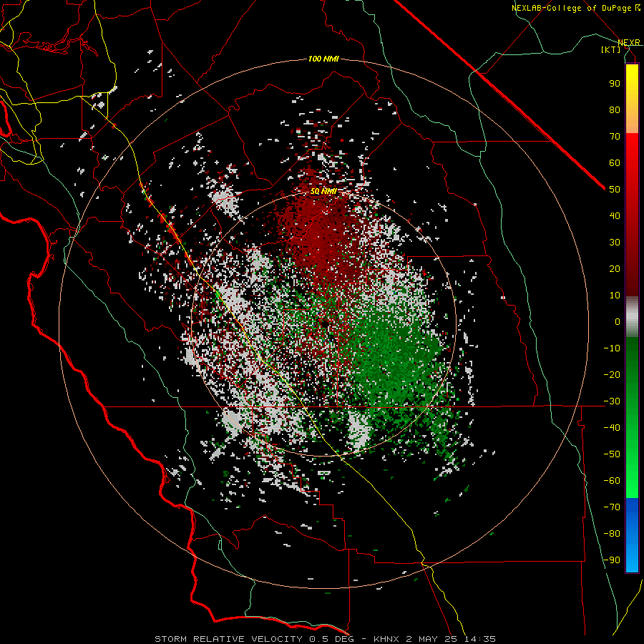The height and width of the screenshot is (644, 644).
Task: Click the -80 value on velocity scale
Action: click(x=612, y=534)
